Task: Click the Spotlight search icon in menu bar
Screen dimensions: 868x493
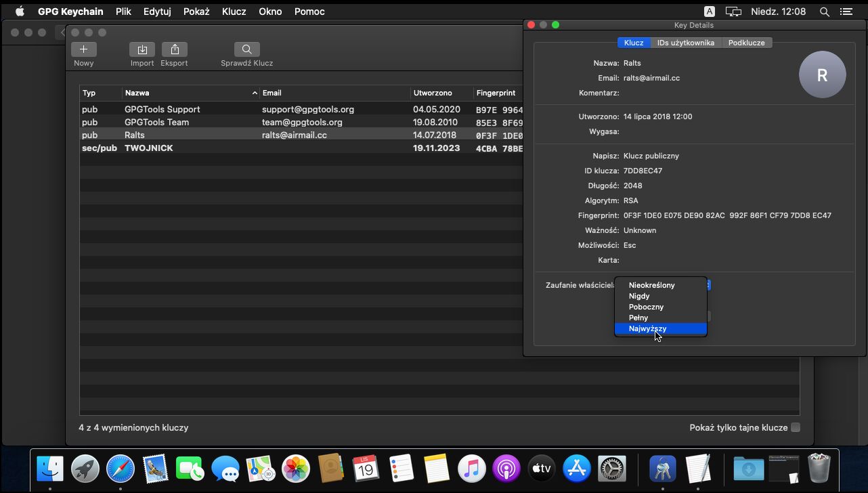Action: click(x=824, y=12)
